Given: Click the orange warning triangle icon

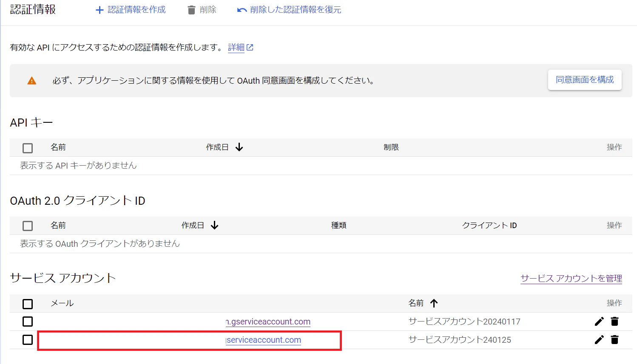Looking at the screenshot, I should (x=32, y=81).
